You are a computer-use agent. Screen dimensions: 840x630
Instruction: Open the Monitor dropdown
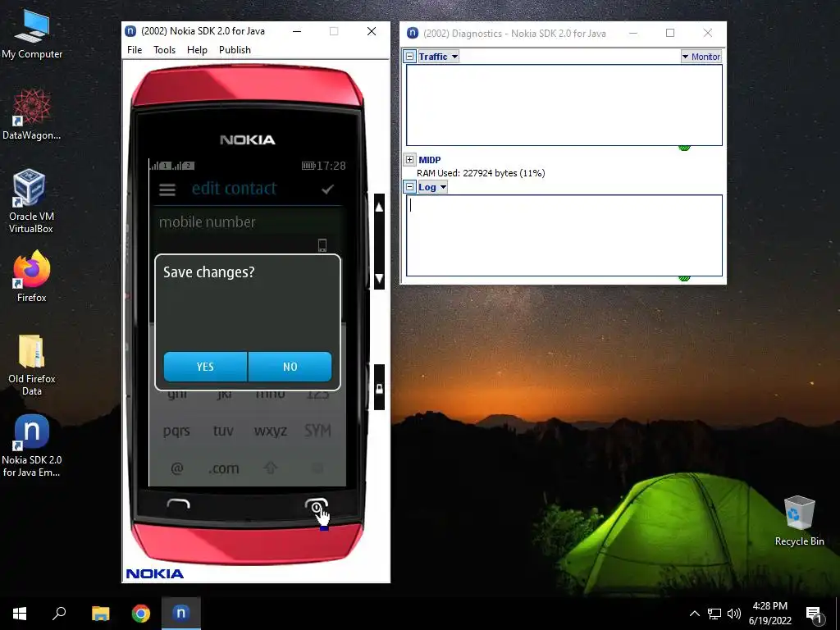tap(701, 57)
